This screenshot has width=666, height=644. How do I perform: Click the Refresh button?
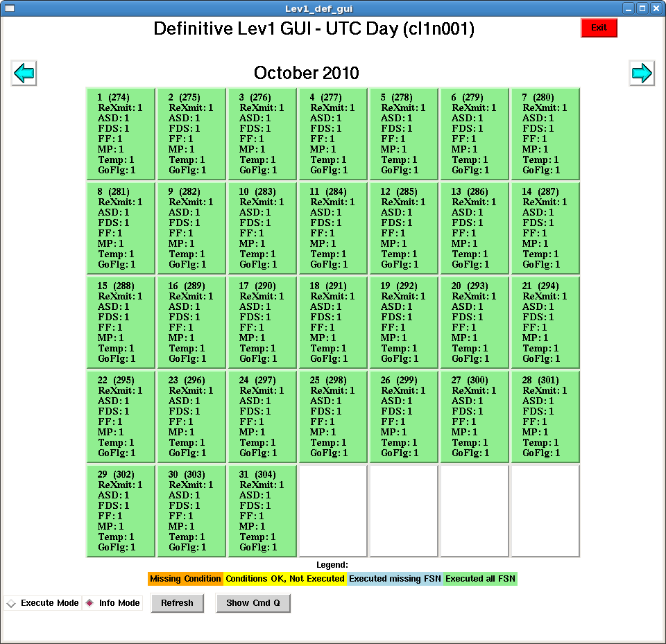tap(177, 603)
